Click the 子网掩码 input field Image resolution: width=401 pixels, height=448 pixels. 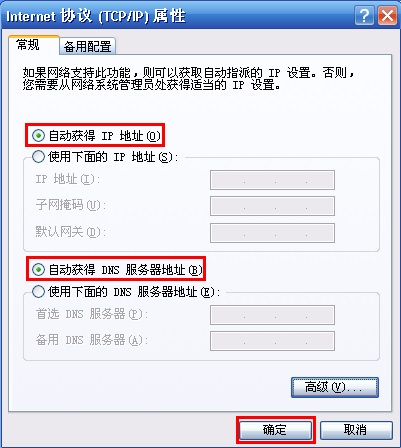[272, 206]
